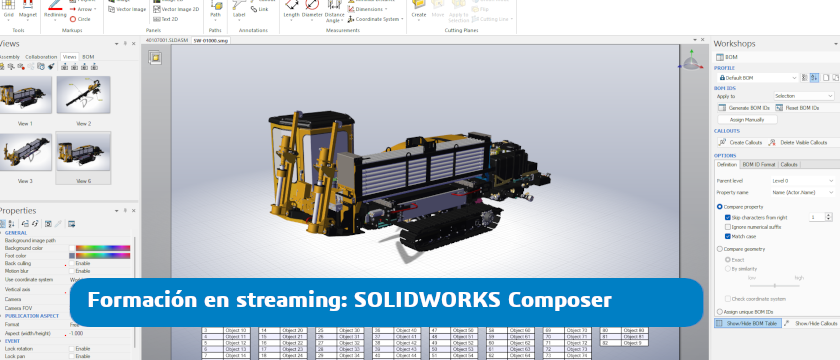Open the Apply to Selection dropdown

point(804,96)
